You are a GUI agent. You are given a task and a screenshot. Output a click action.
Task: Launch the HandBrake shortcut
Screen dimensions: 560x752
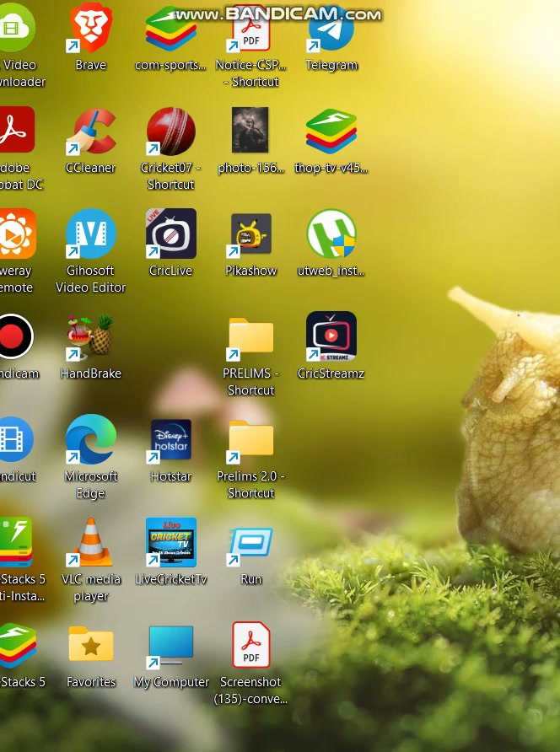coord(91,337)
